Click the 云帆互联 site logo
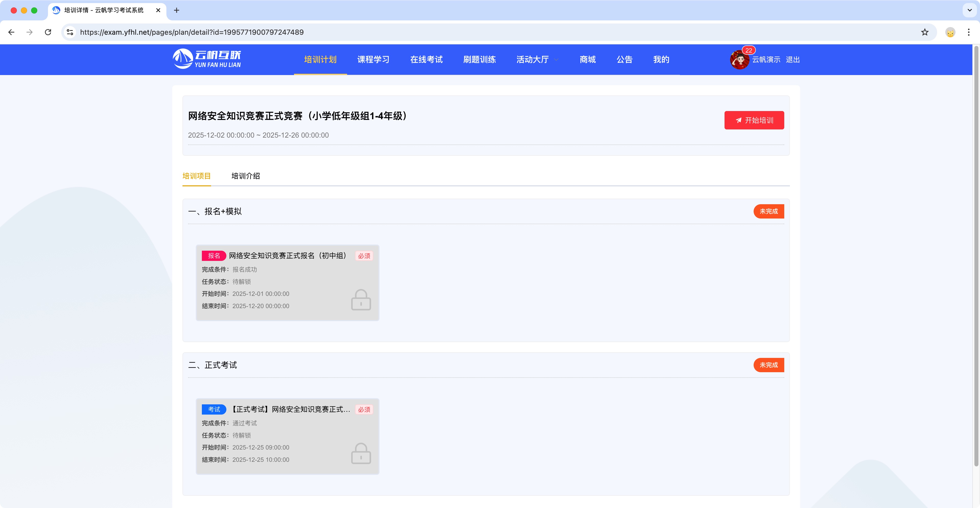Screen dimensions: 980x508 coord(207,59)
